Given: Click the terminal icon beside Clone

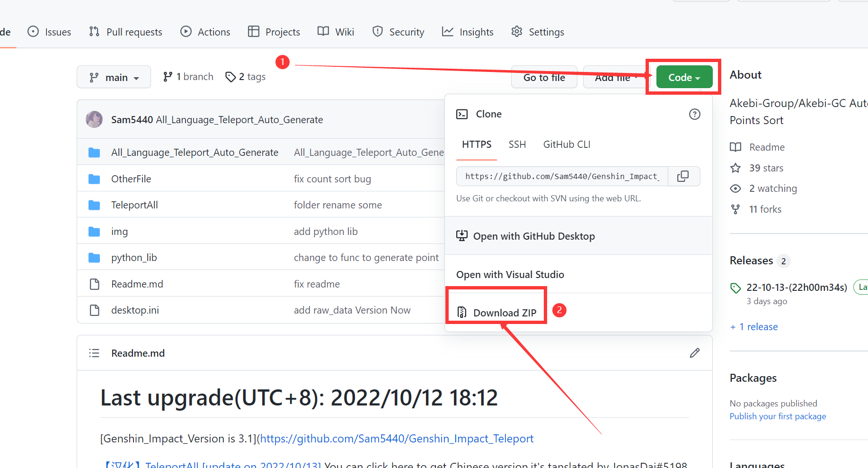Looking at the screenshot, I should pos(462,114).
